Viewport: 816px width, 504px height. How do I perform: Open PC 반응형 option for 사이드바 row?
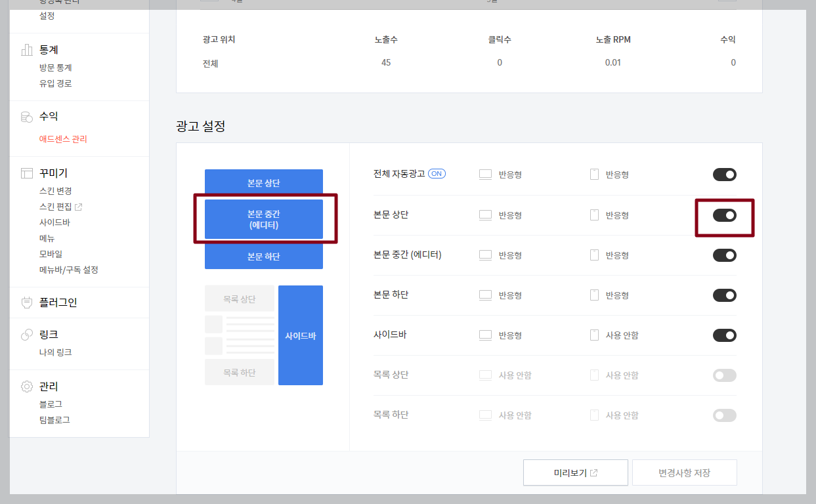(510, 335)
